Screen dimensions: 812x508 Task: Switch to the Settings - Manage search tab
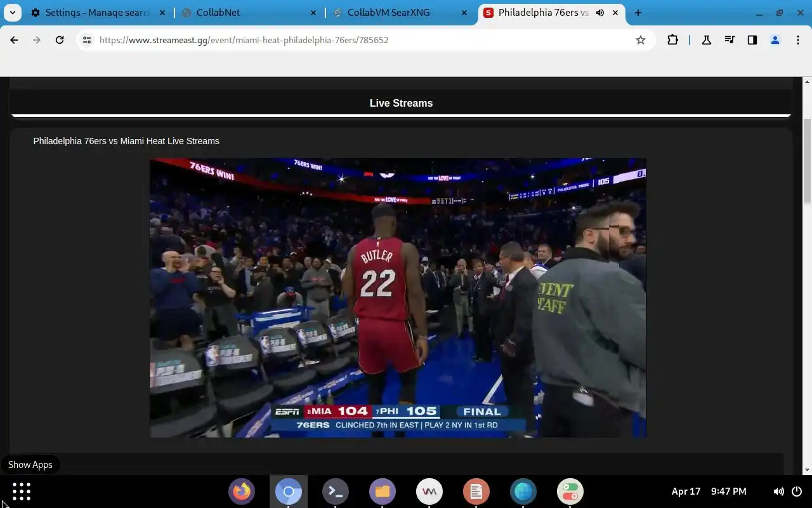point(98,13)
